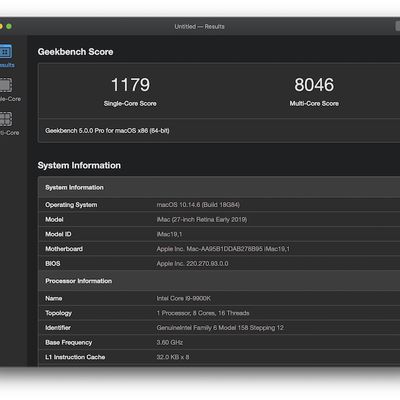Click the 1179 single-core score value
400x400 pixels.
(130, 85)
